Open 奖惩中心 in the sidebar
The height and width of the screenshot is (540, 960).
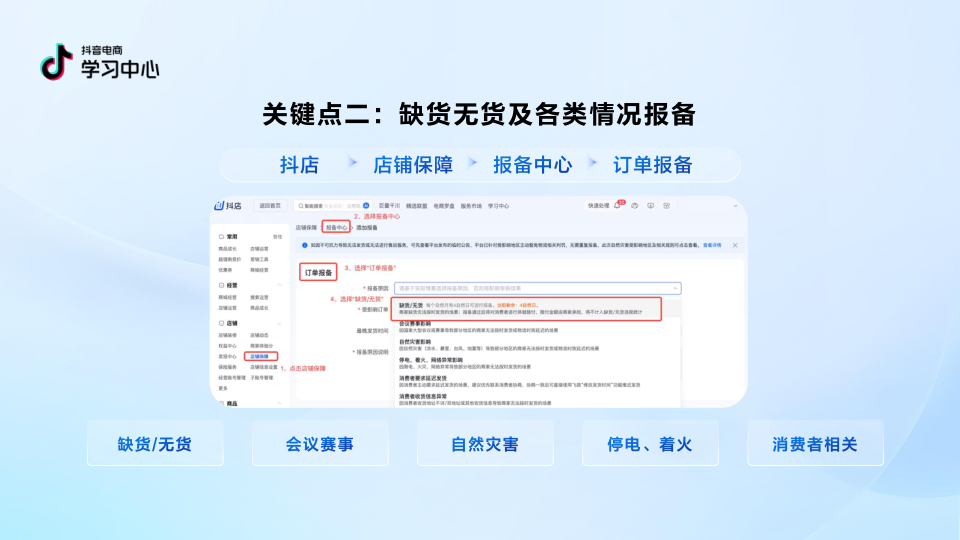point(227,356)
